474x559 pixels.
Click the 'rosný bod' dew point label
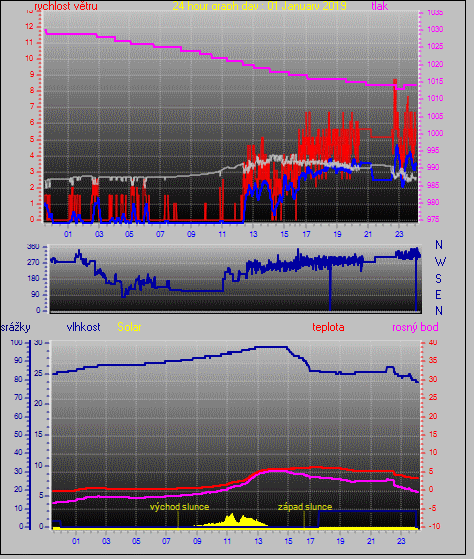(415, 327)
